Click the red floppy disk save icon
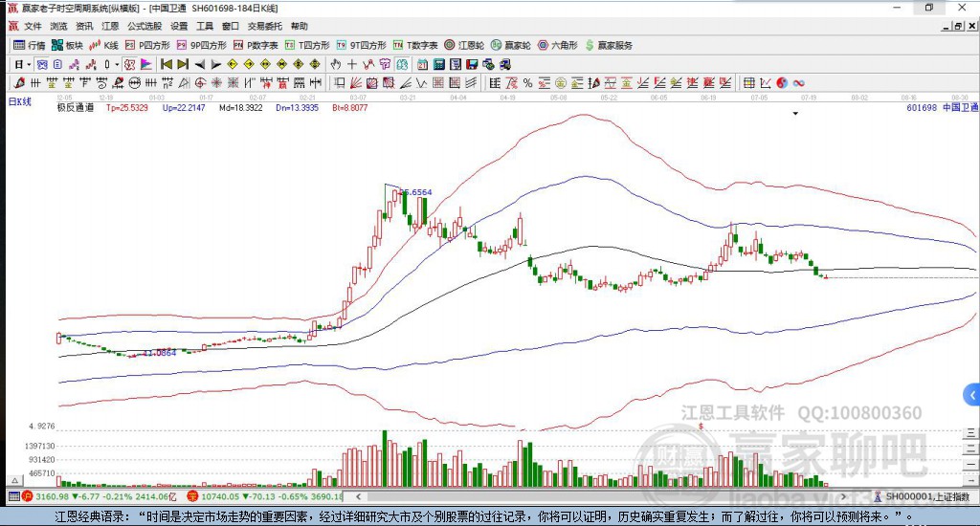 (x=471, y=64)
